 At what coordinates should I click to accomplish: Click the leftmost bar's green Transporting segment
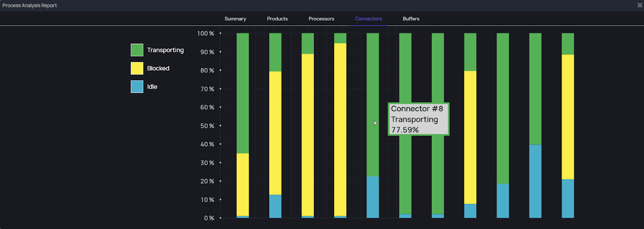coord(243,93)
